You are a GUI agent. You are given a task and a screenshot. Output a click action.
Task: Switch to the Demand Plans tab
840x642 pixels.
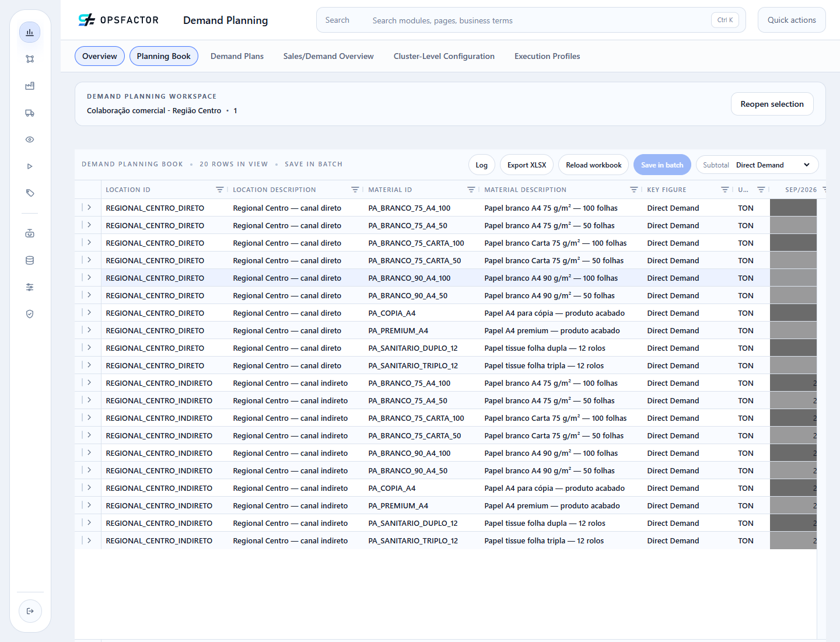pyautogui.click(x=237, y=56)
